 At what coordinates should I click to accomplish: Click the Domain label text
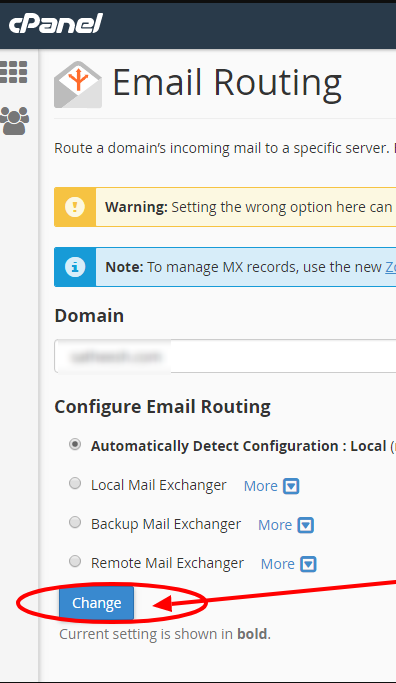click(89, 315)
